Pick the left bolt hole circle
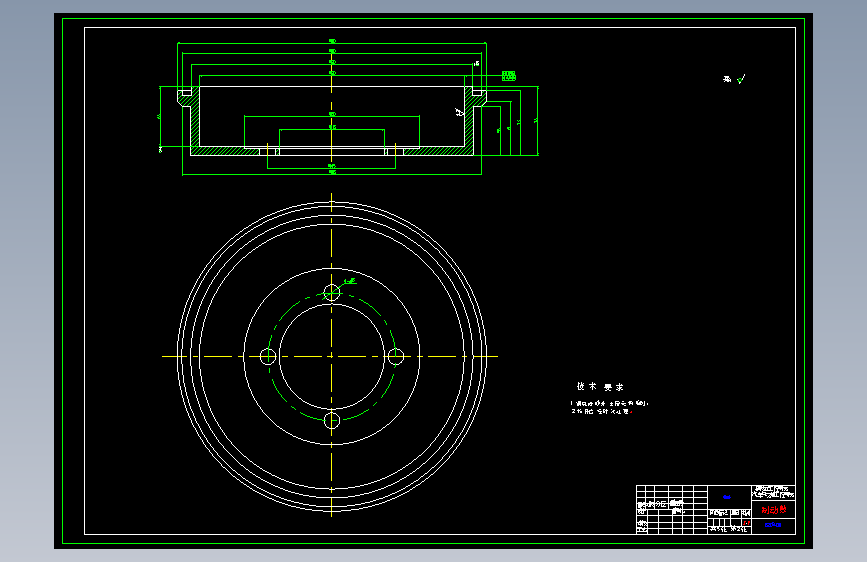Image resolution: width=867 pixels, height=562 pixels. (268, 356)
